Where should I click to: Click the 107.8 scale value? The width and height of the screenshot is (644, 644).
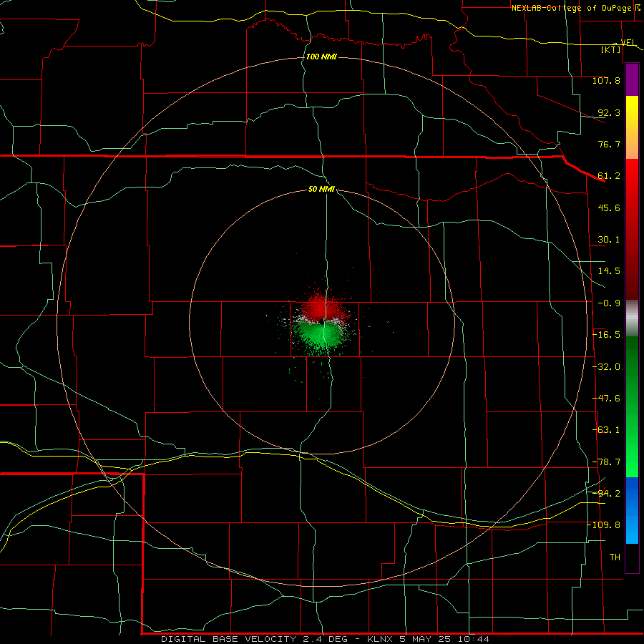pos(606,80)
